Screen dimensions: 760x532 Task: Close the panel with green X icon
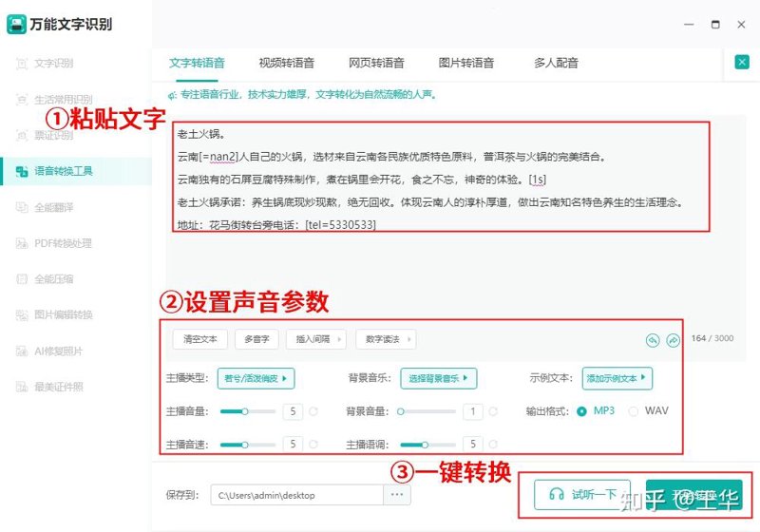pos(742,62)
